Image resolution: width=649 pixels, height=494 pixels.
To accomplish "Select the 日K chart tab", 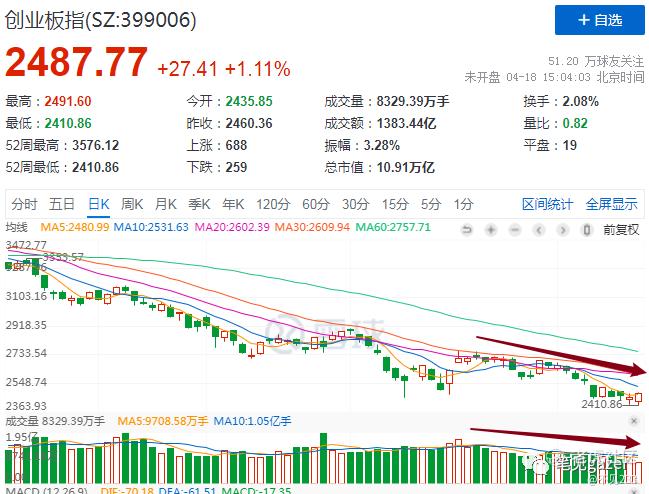I will pos(99,204).
